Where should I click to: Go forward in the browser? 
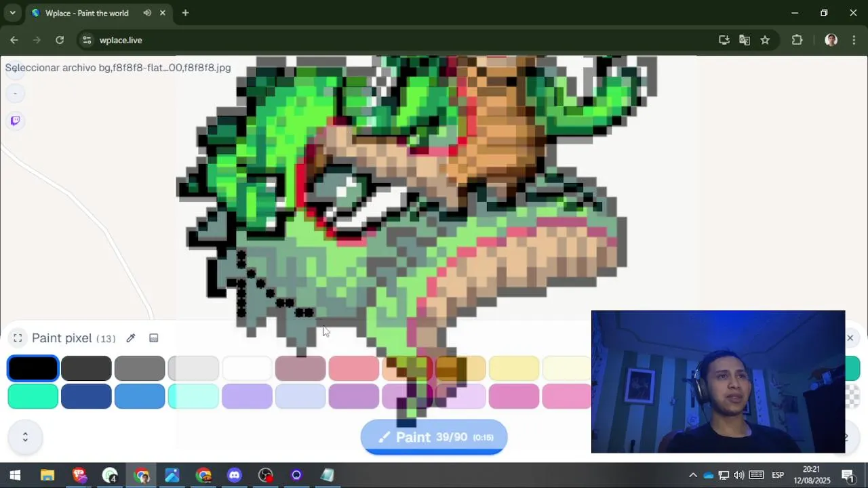click(37, 40)
